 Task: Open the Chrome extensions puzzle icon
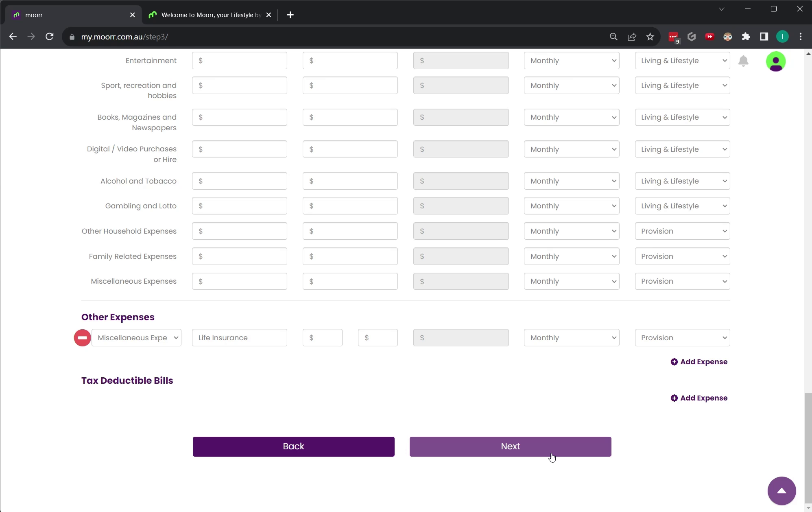746,37
